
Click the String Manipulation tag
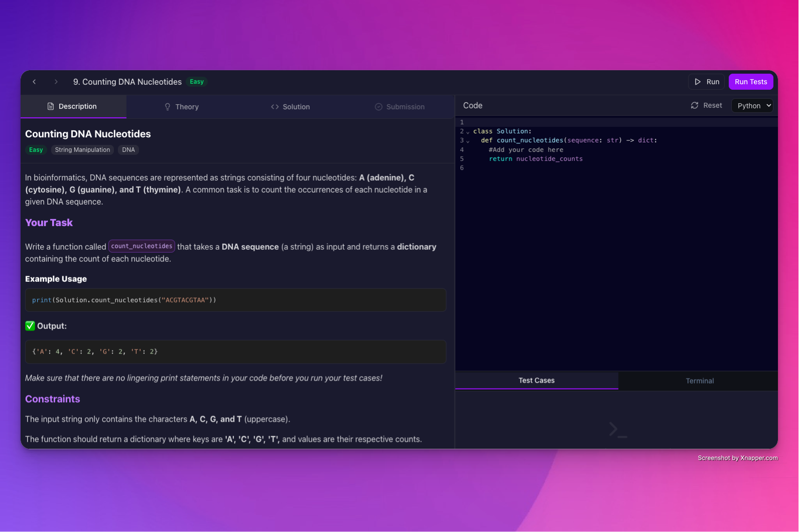coord(82,150)
